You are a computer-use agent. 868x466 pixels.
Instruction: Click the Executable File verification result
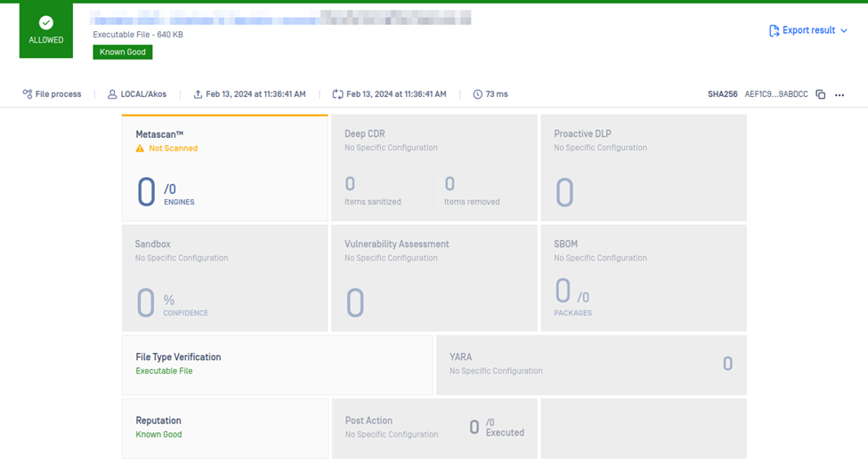[164, 371]
